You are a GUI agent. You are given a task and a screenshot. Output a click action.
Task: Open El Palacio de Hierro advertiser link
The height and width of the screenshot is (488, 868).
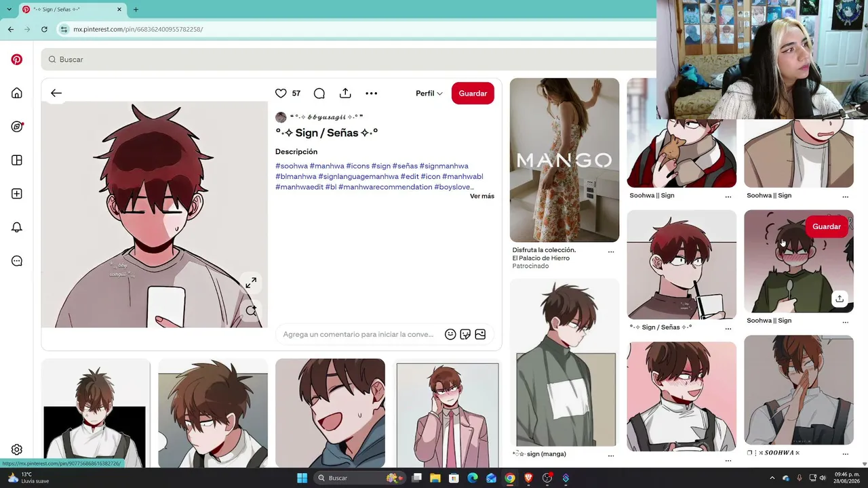[x=541, y=258]
